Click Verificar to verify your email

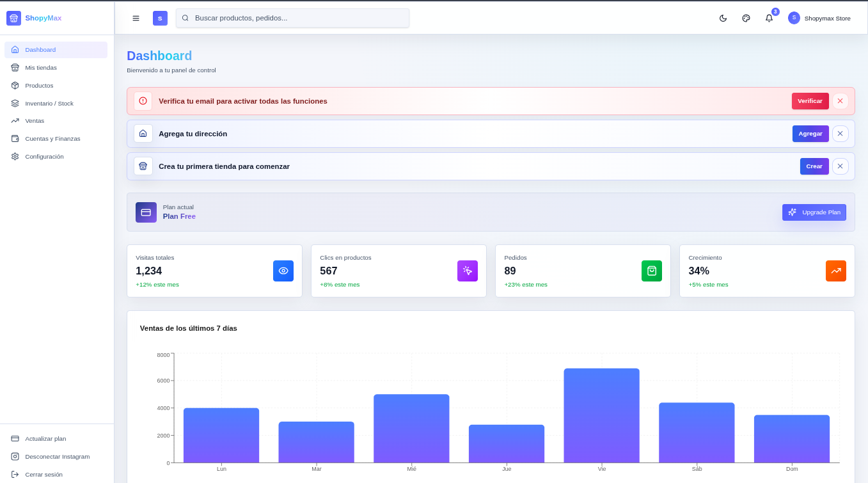(x=810, y=100)
